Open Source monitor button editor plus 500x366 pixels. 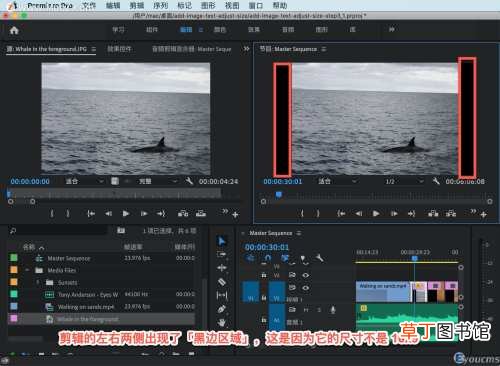click(x=235, y=215)
